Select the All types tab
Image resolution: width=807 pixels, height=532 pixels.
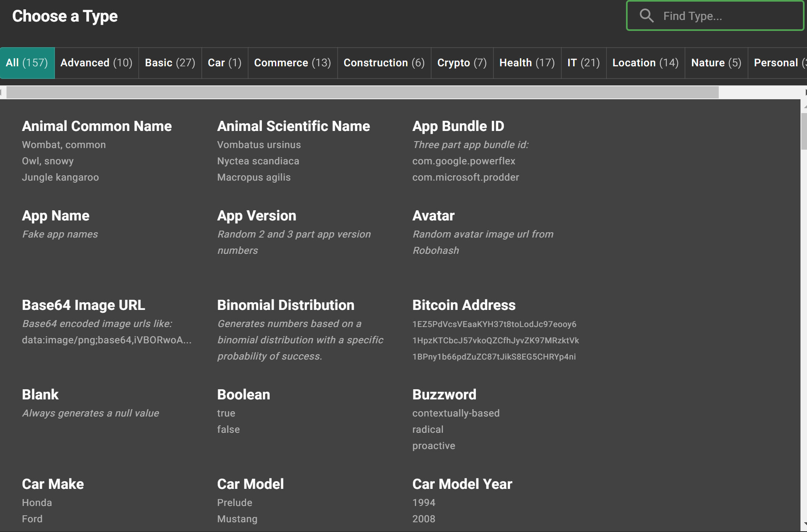[27, 63]
